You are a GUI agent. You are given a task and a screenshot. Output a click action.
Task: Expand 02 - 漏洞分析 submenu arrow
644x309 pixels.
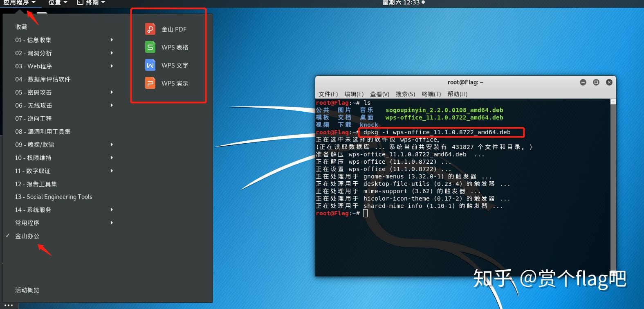tap(112, 53)
